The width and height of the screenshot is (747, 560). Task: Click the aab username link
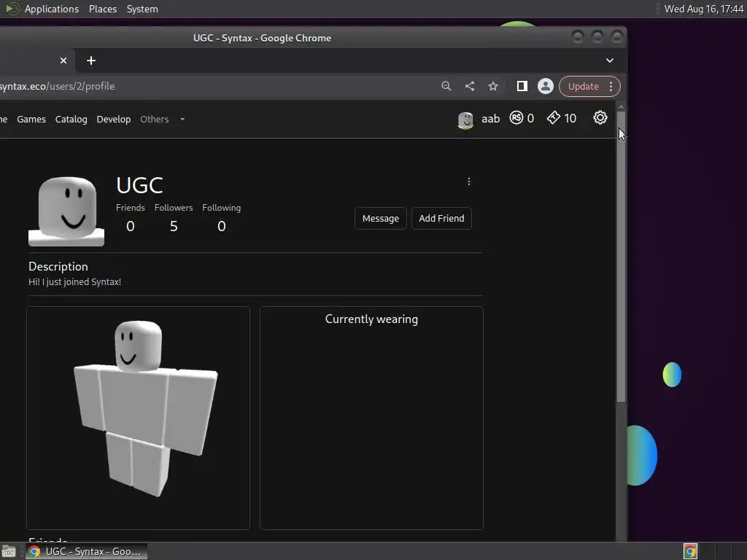coord(491,119)
